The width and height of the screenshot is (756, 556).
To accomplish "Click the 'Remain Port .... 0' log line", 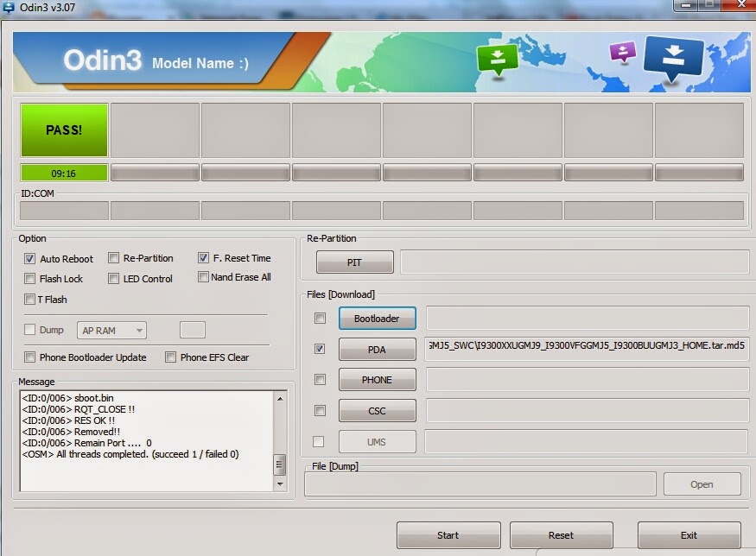I will pyautogui.click(x=86, y=442).
